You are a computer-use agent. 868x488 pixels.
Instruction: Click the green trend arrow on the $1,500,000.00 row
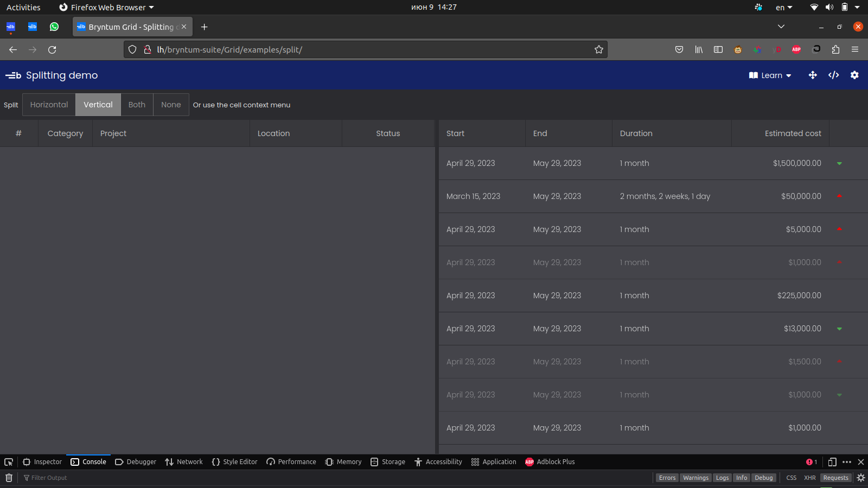coord(839,163)
